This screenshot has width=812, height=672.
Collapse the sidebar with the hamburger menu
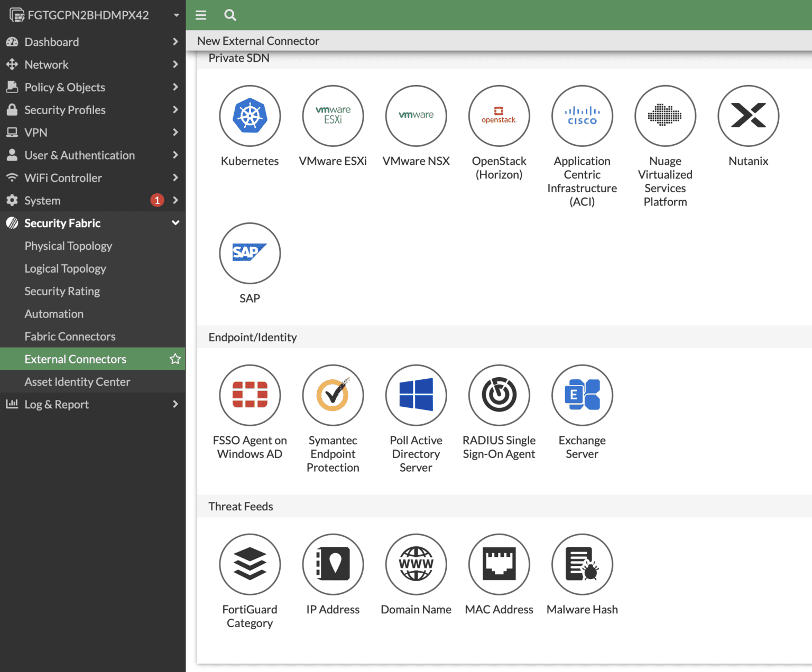[x=200, y=15]
